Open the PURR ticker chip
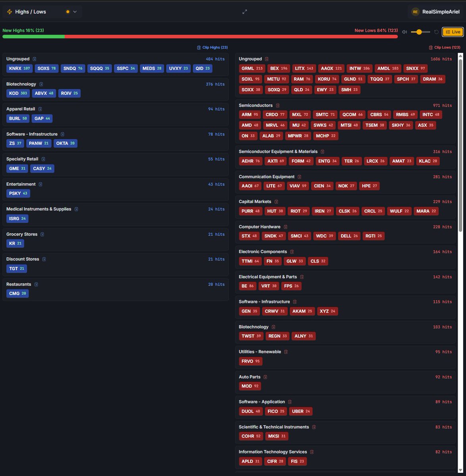This screenshot has width=466, height=476. [x=250, y=211]
